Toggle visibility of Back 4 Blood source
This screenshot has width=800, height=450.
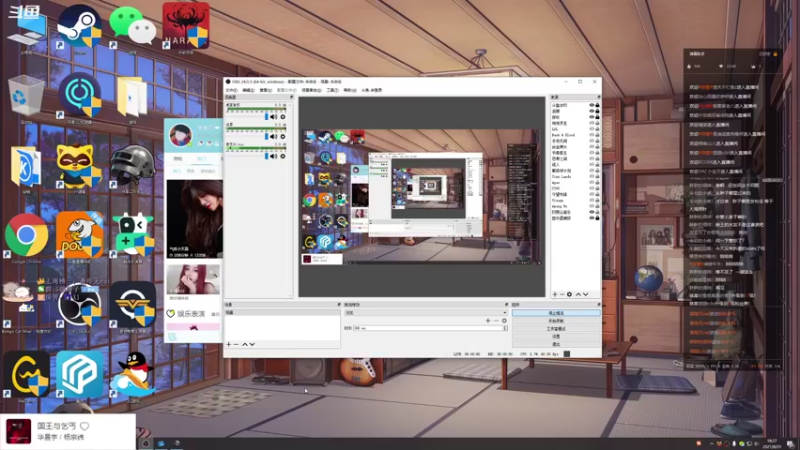coord(592,135)
